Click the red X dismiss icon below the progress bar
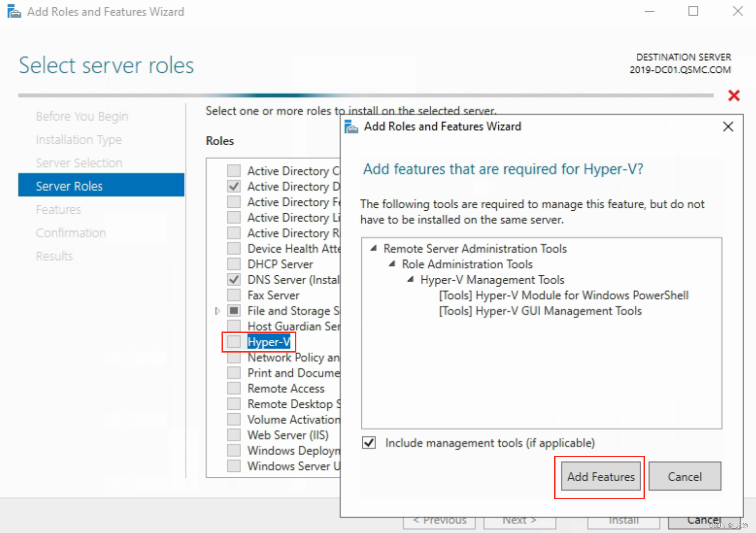756x533 pixels. [x=734, y=96]
